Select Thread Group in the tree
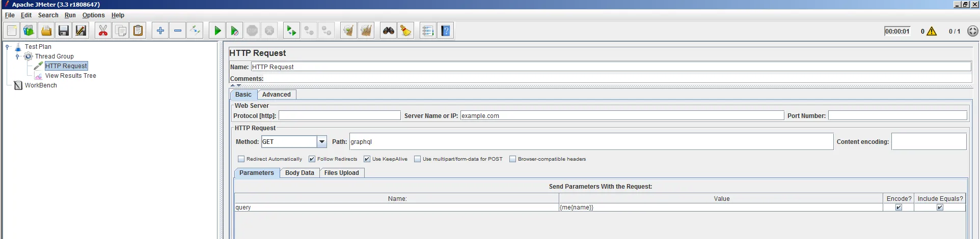Screen dimensions: 980x239 click(x=55, y=56)
